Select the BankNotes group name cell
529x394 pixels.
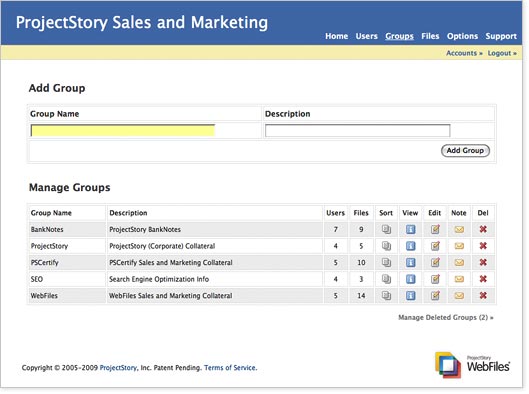(67, 229)
